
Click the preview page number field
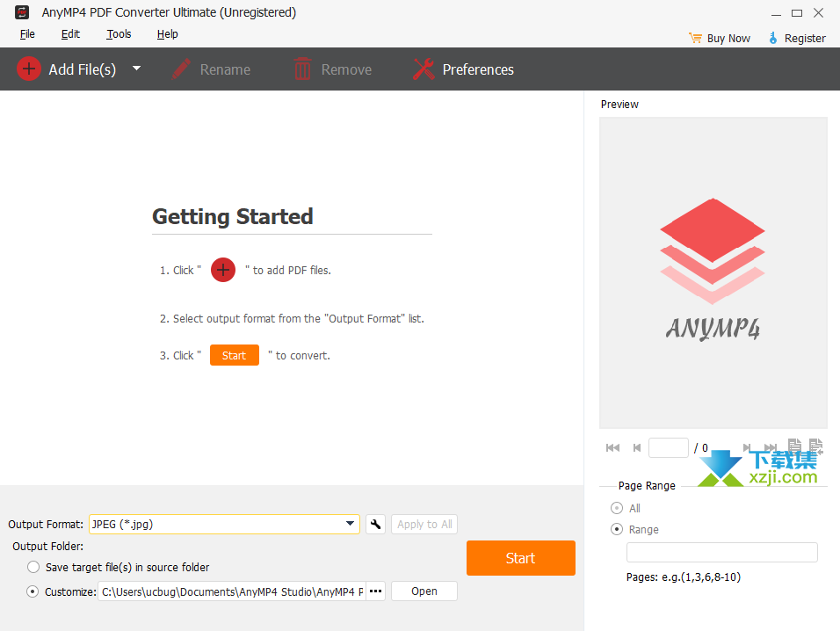[668, 448]
